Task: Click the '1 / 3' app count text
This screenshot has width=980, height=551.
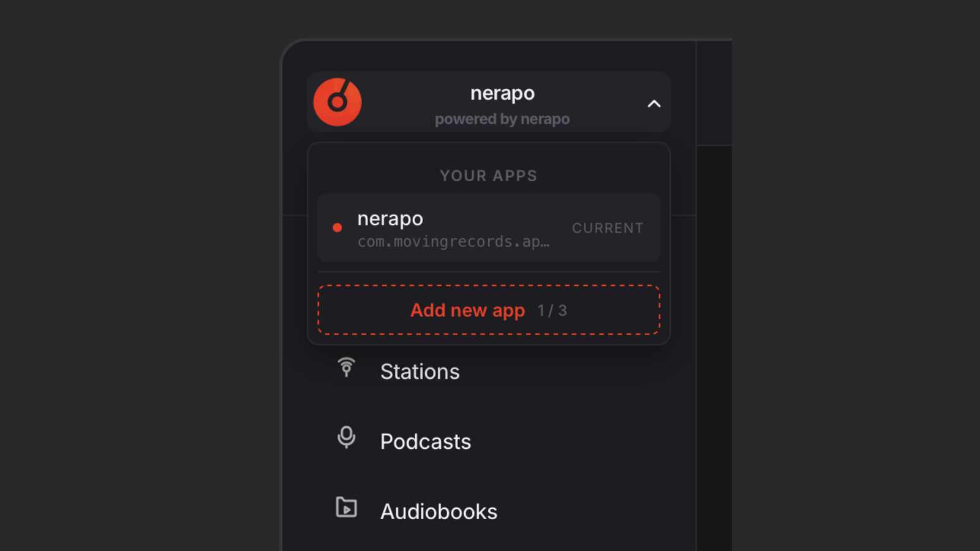Action: [552, 310]
